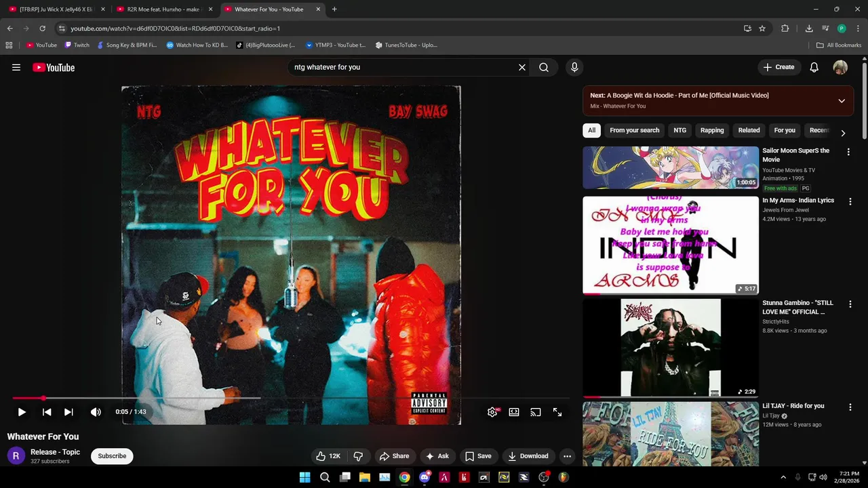Image resolution: width=868 pixels, height=488 pixels.
Task: Dislike this video
Action: (358, 456)
